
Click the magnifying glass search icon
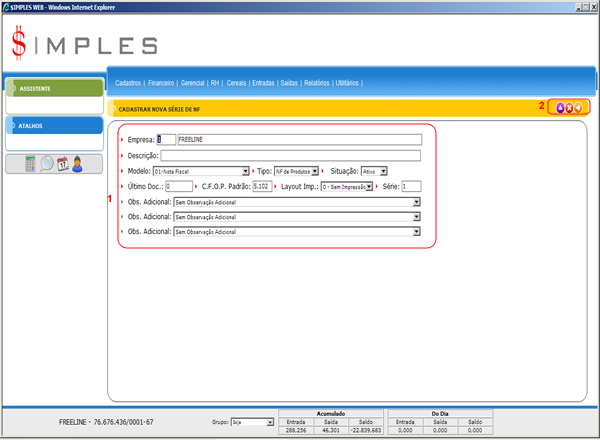click(x=46, y=164)
